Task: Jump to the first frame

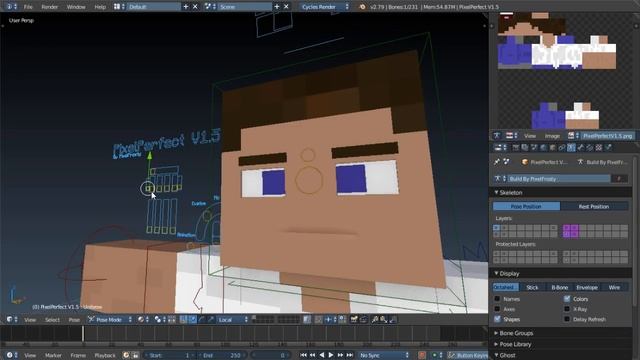Action: (x=303, y=355)
